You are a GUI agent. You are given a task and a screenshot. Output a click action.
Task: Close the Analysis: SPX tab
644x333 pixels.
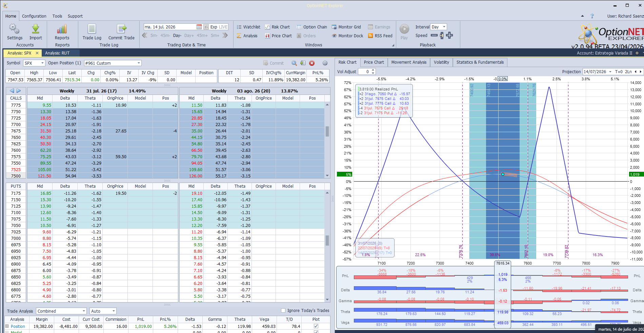click(37, 53)
